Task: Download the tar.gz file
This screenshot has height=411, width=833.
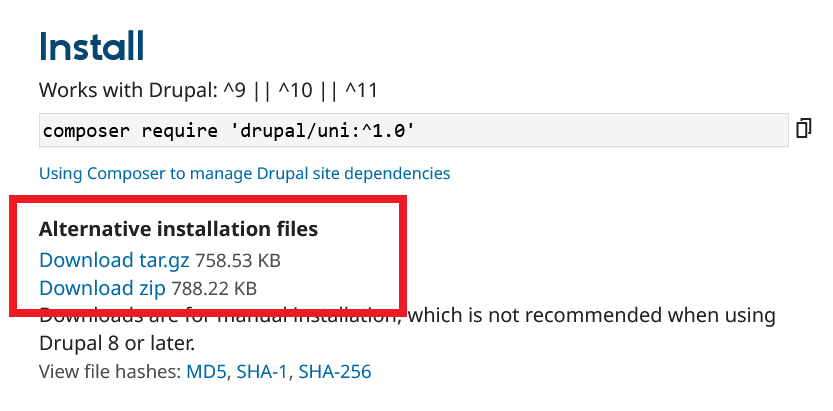Action: pos(114,261)
